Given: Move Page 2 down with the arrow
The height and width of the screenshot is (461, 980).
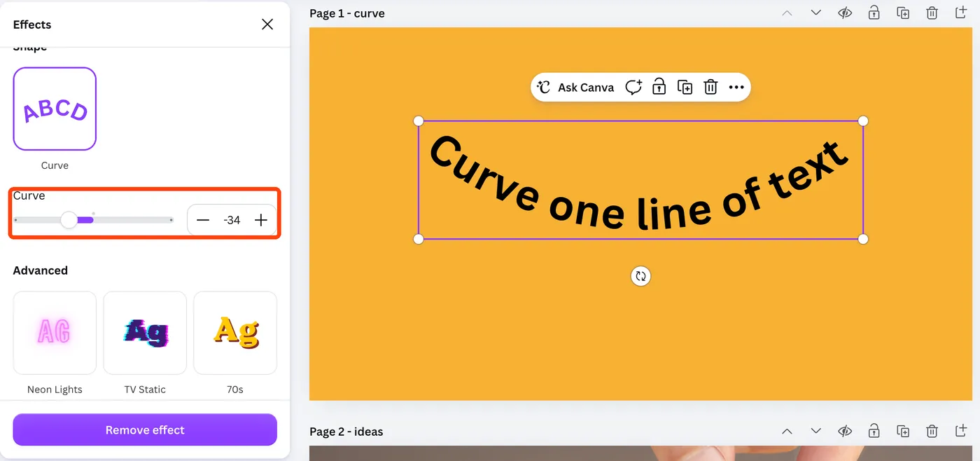Looking at the screenshot, I should tap(815, 431).
